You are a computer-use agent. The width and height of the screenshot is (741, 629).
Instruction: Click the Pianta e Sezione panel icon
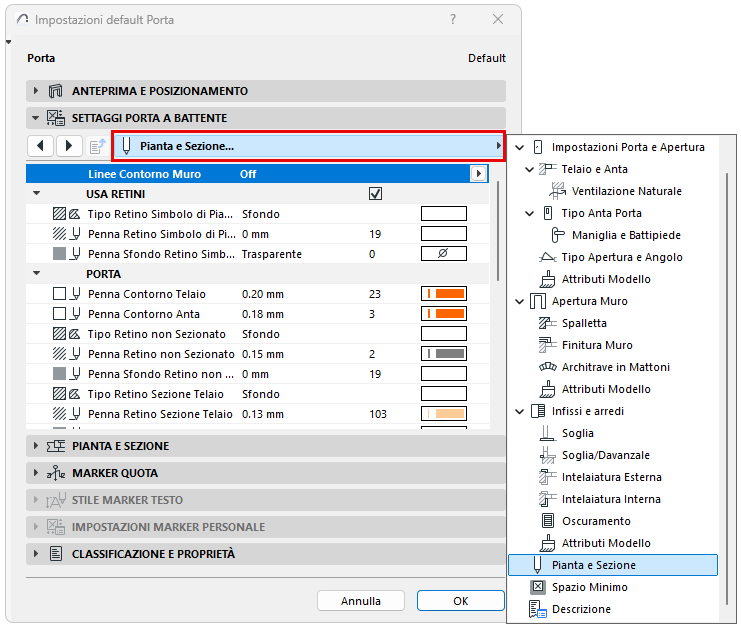[x=56, y=446]
